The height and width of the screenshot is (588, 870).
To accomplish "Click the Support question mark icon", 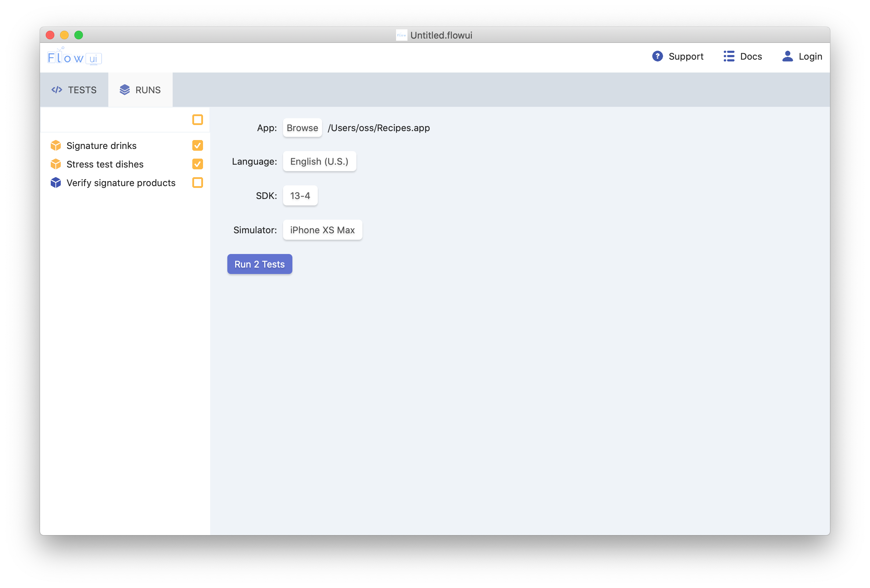I will click(657, 56).
